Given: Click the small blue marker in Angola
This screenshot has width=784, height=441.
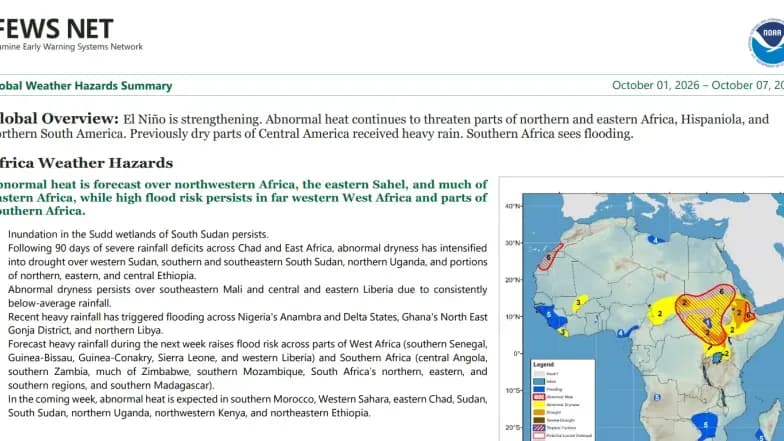Looking at the screenshot, I should 656,397.
